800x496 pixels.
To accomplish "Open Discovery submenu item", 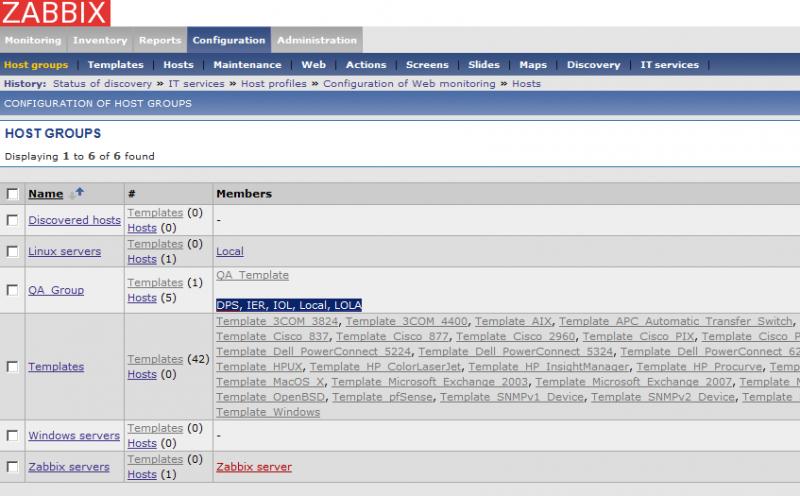I will tap(593, 65).
